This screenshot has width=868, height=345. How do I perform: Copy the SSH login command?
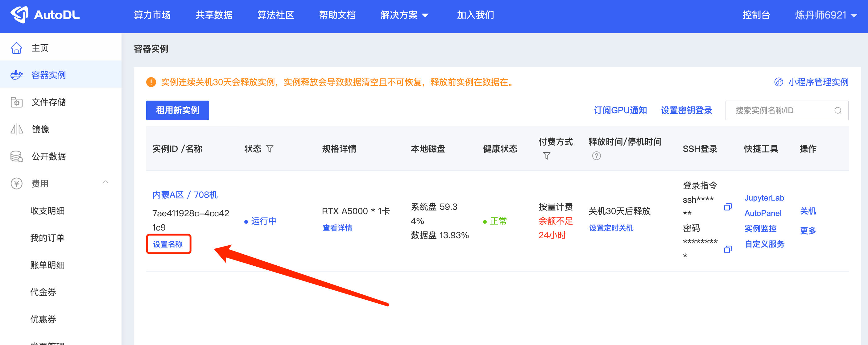727,207
